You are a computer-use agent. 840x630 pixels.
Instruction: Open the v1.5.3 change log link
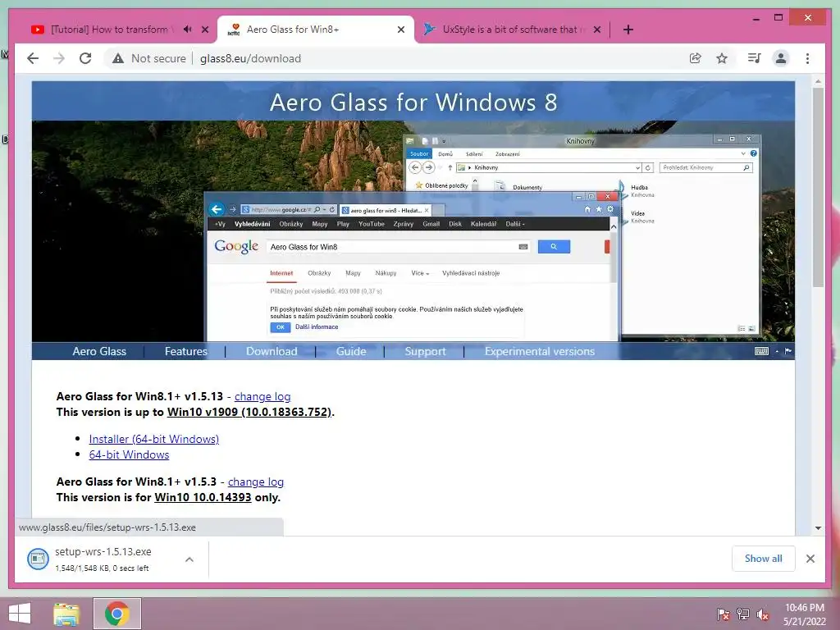[x=256, y=482]
